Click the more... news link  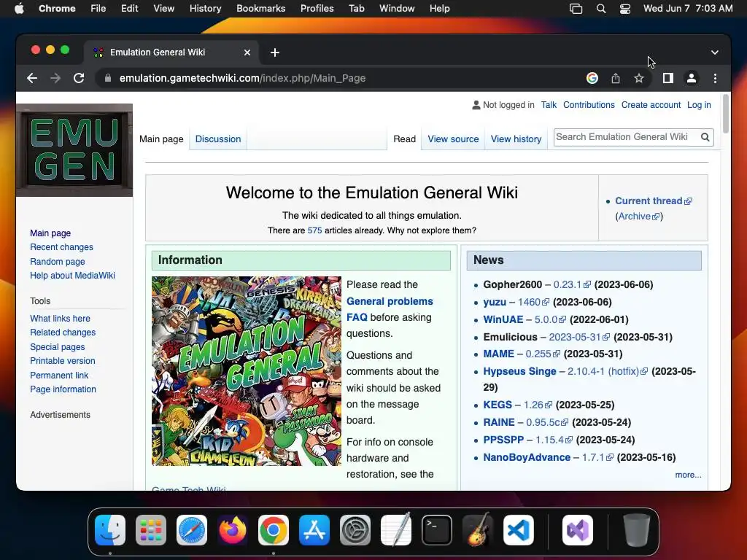point(688,475)
